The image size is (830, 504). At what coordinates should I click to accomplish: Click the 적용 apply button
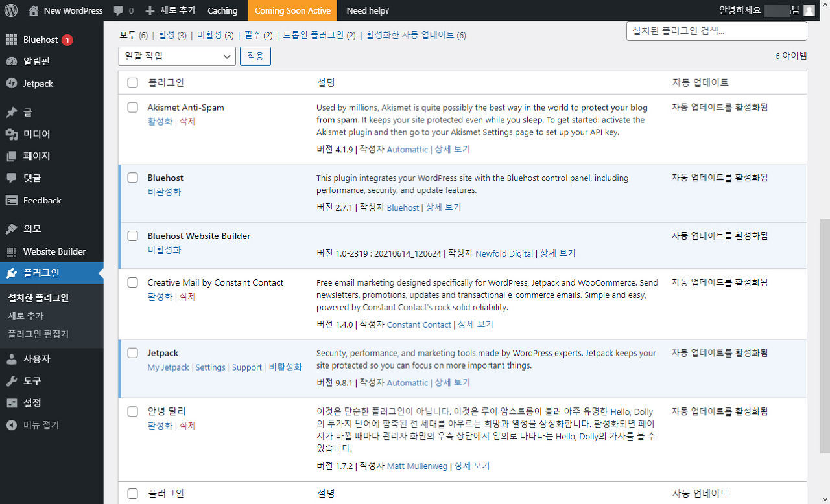pyautogui.click(x=255, y=56)
